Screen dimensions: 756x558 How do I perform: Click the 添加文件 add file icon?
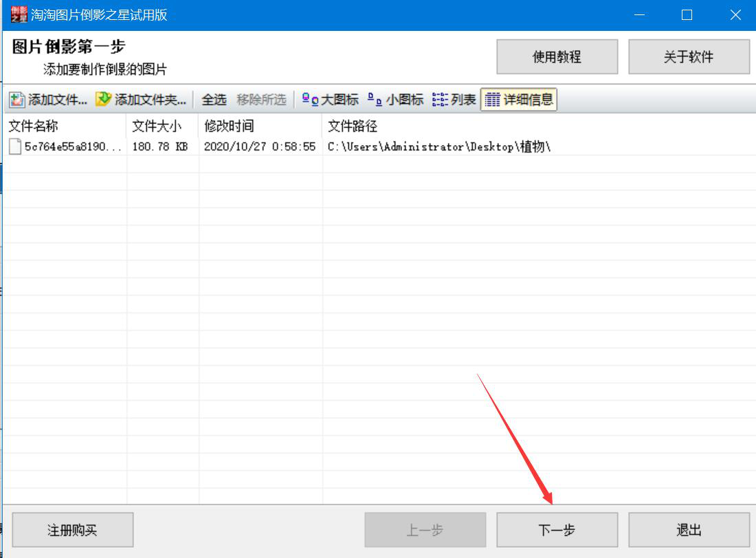tap(17, 100)
